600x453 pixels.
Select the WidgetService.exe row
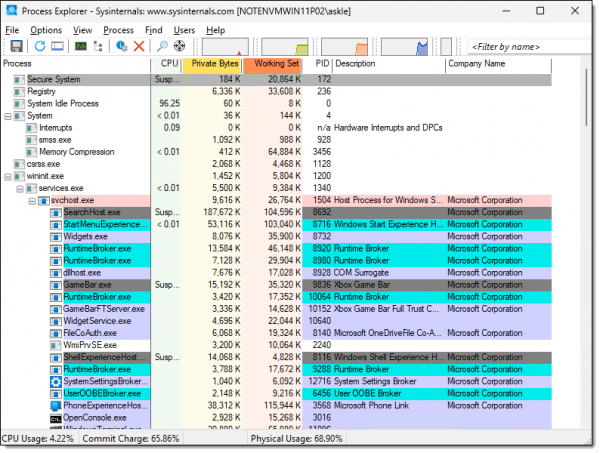pos(276,321)
